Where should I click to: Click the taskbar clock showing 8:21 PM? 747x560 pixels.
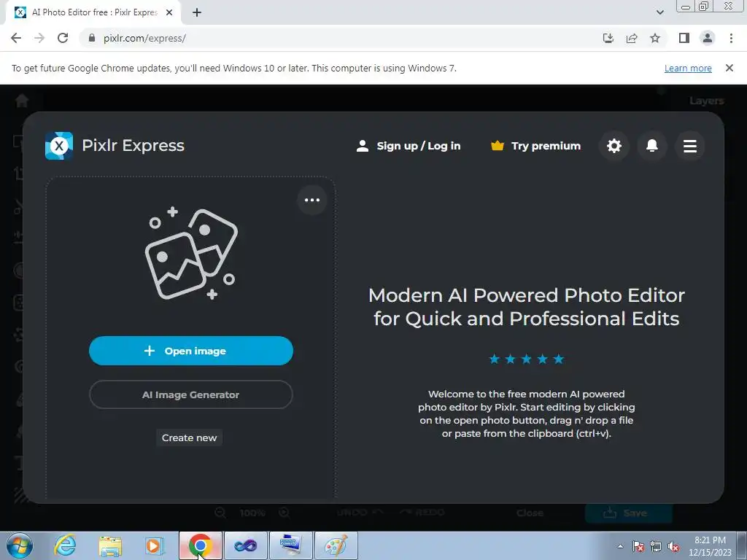pos(710,546)
